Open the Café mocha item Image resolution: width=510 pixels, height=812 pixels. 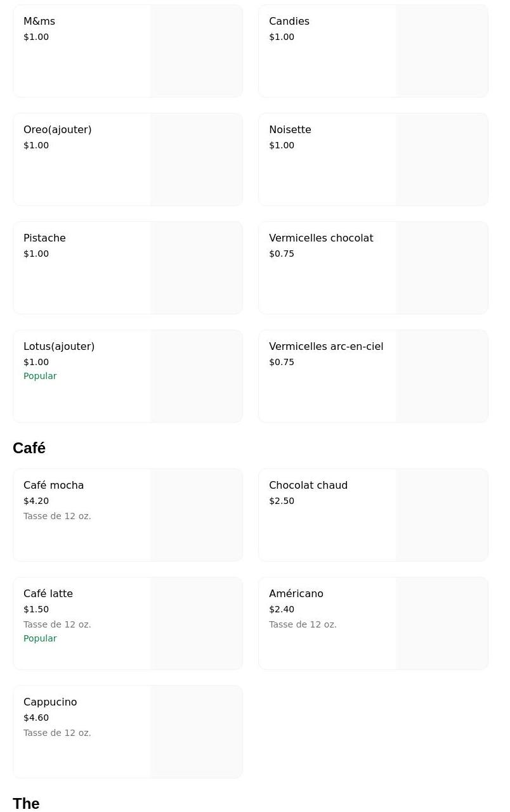(x=82, y=515)
